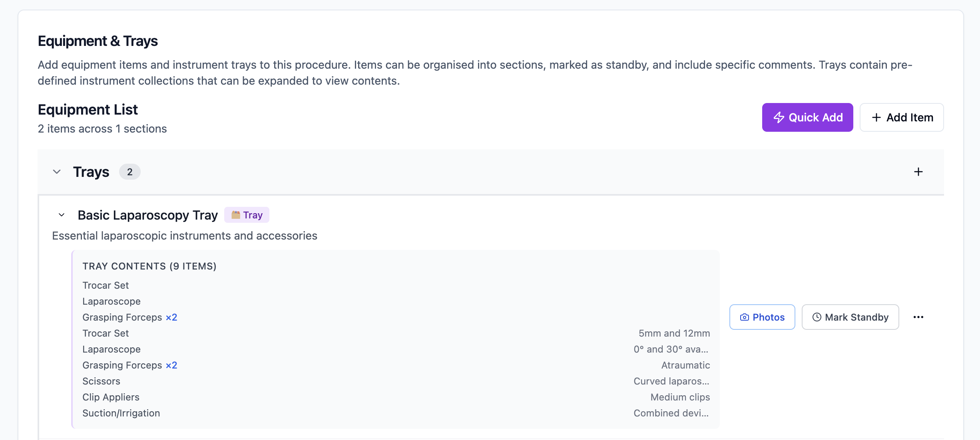This screenshot has width=980, height=440.
Task: Click the first Grasping Forceps ×2 quantity
Action: coord(171,317)
